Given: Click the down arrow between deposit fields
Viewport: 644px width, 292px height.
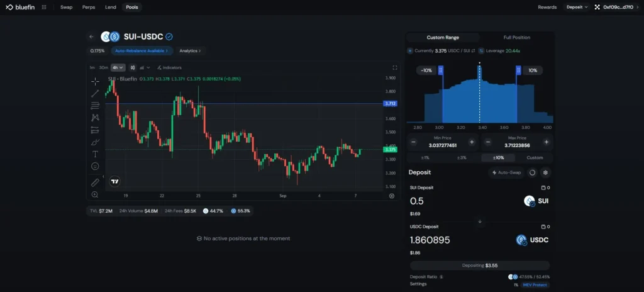Looking at the screenshot, I should pos(480,222).
